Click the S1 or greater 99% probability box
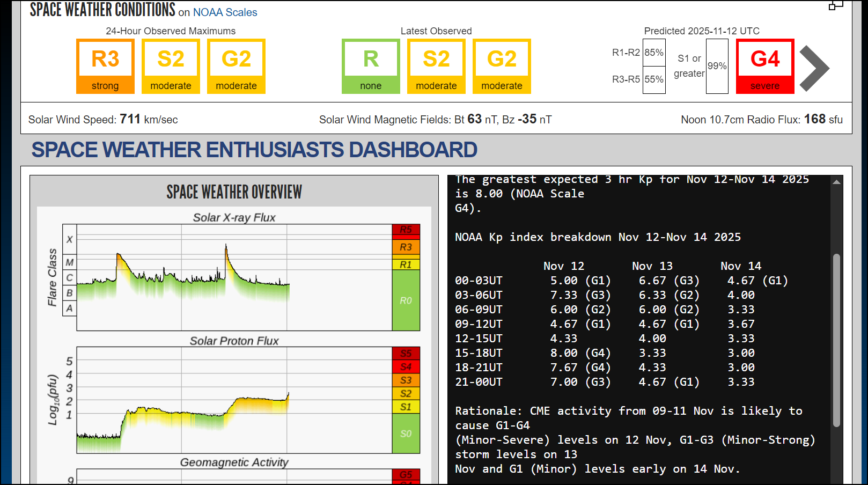868x485 pixels. [717, 66]
